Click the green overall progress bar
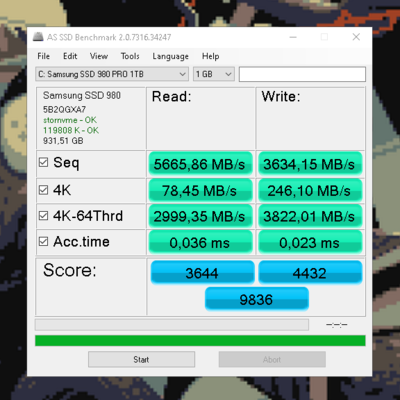The height and width of the screenshot is (400, 400). pos(200,341)
